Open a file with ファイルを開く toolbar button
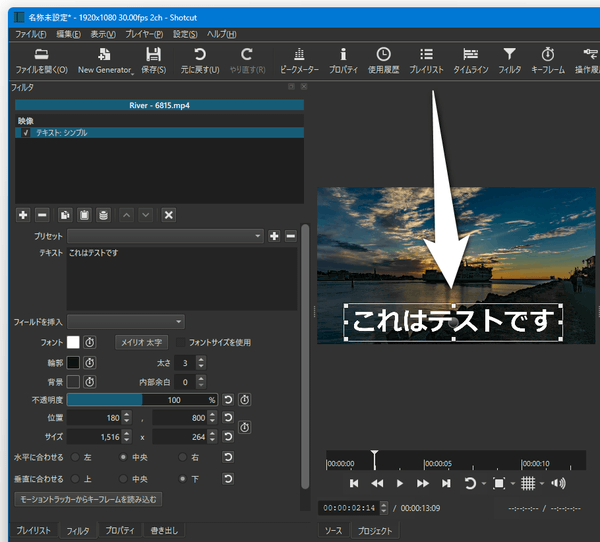 click(41, 61)
